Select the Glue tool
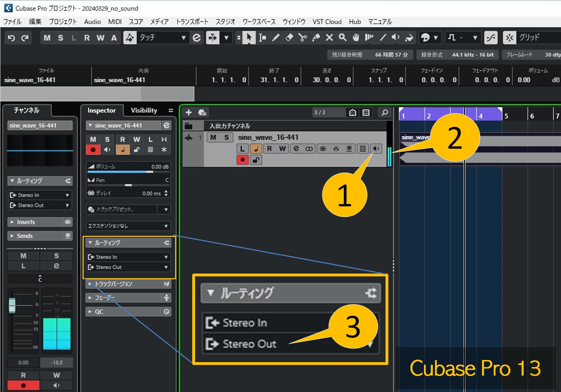Image resolution: width=561 pixels, height=392 pixels. [316, 37]
